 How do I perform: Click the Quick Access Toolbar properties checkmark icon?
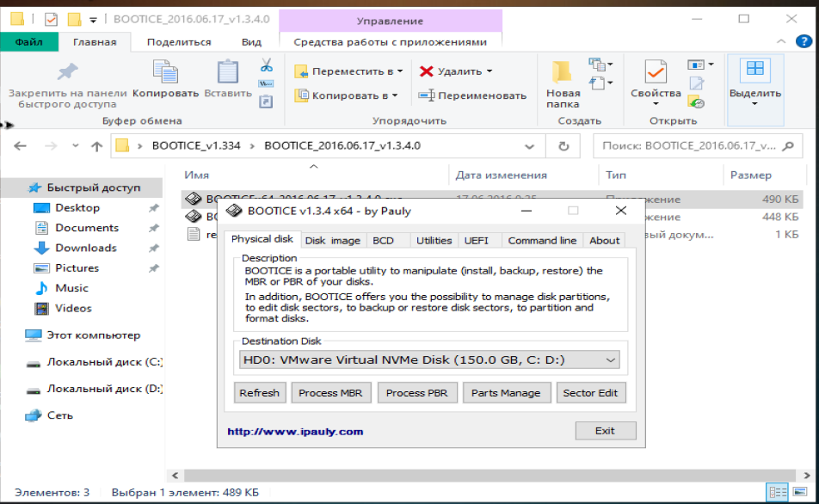(x=52, y=20)
